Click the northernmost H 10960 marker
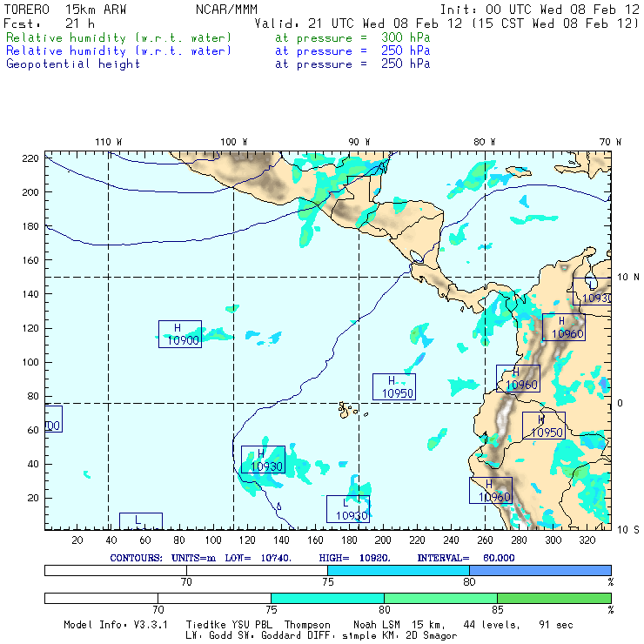Screen dimensions: 644x644 click(564, 327)
